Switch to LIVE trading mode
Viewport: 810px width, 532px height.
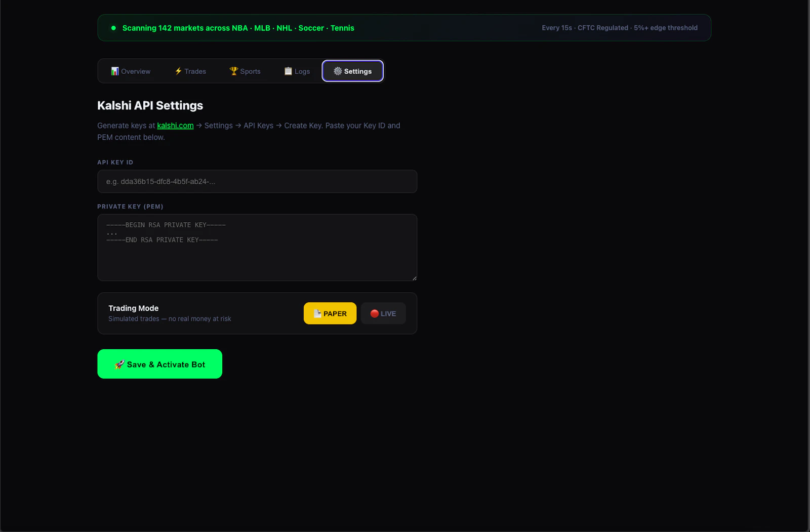[x=383, y=313]
